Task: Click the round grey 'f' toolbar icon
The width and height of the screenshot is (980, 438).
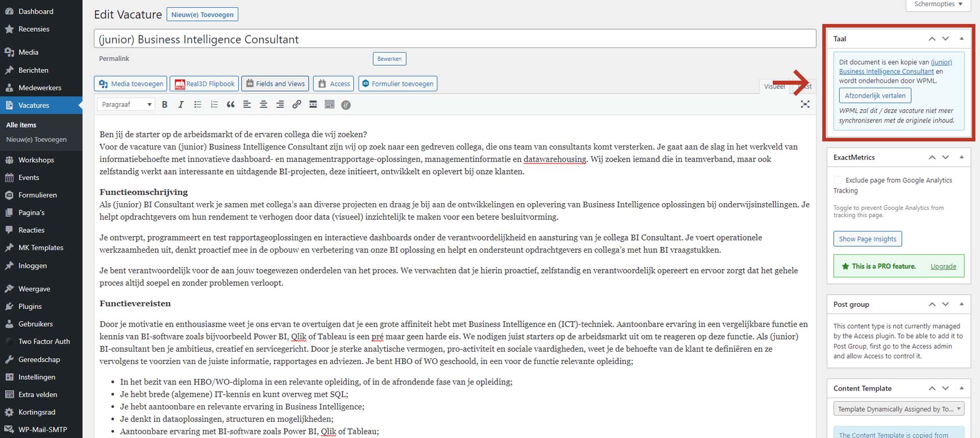Action: click(x=346, y=105)
